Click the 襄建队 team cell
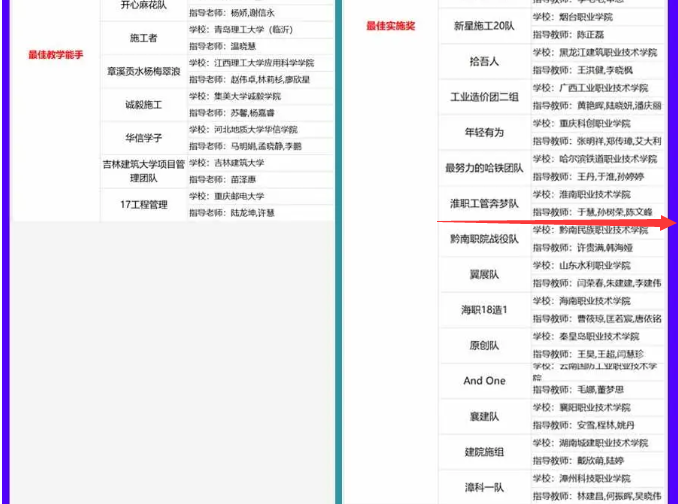 (x=484, y=416)
